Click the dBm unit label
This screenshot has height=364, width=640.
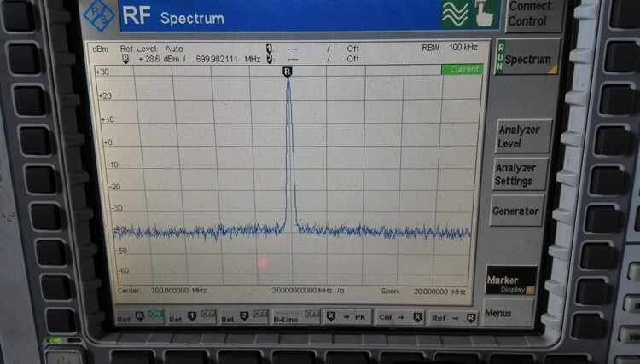point(101,49)
